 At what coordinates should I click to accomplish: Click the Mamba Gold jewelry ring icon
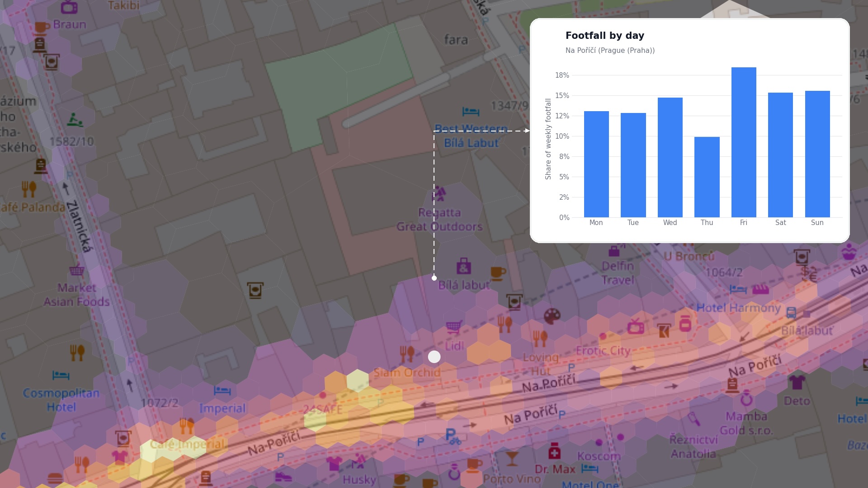coord(746,399)
